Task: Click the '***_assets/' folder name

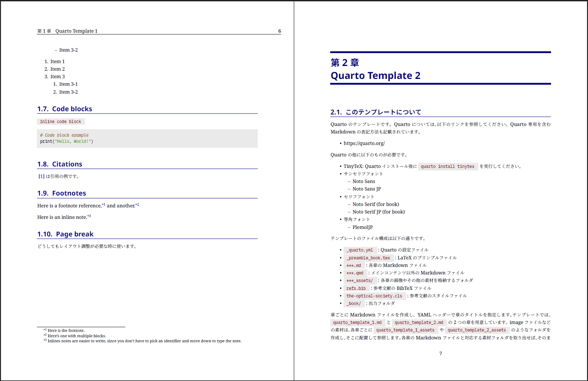Action: [360, 281]
